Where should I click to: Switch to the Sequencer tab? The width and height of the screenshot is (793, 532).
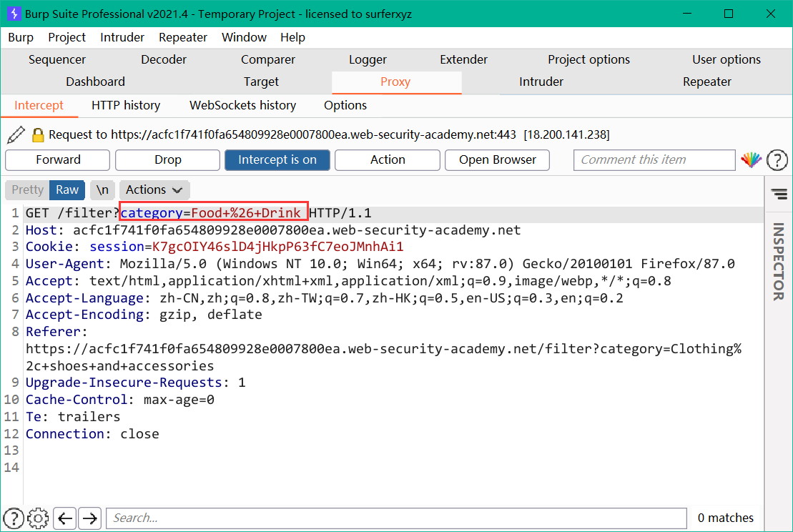(57, 59)
